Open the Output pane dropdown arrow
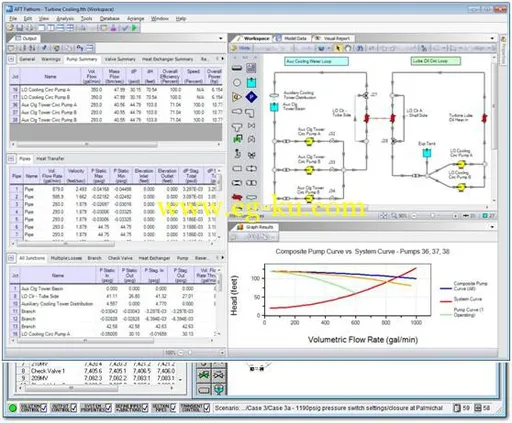The image size is (512, 423). point(221,39)
